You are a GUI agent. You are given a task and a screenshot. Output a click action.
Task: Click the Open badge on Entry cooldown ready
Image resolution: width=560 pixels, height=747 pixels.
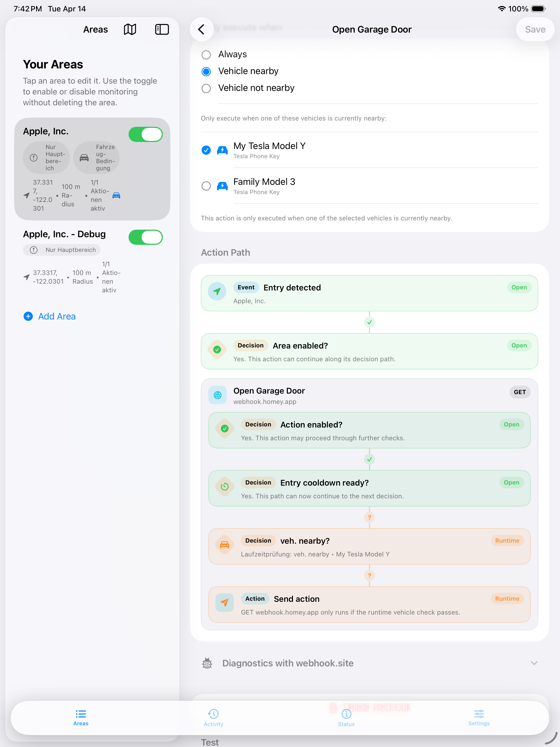(512, 483)
